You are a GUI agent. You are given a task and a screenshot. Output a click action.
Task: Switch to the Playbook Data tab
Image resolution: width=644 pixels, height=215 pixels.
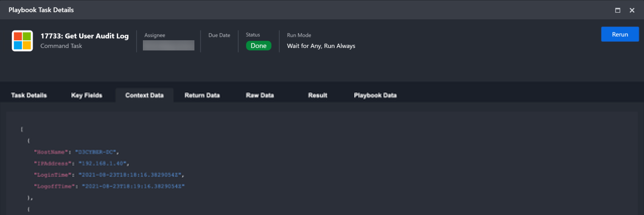pos(375,95)
